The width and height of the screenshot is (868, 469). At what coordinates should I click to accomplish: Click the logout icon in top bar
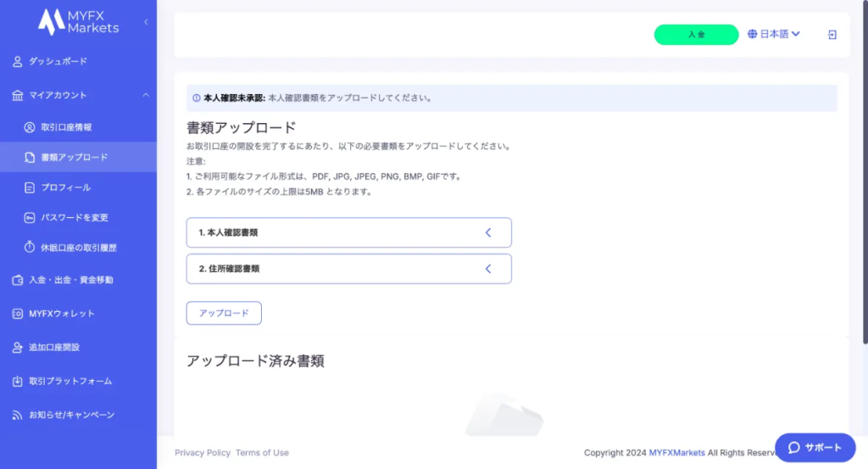click(832, 35)
